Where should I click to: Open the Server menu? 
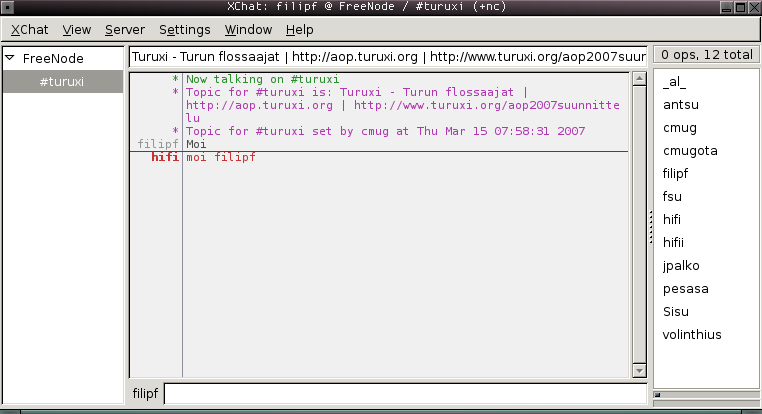pyautogui.click(x=125, y=30)
